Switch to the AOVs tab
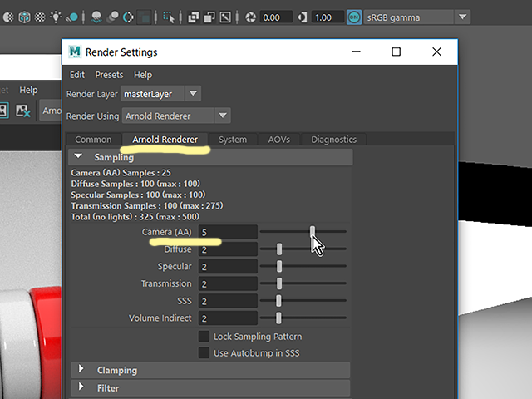This screenshot has width=532, height=399. (279, 140)
